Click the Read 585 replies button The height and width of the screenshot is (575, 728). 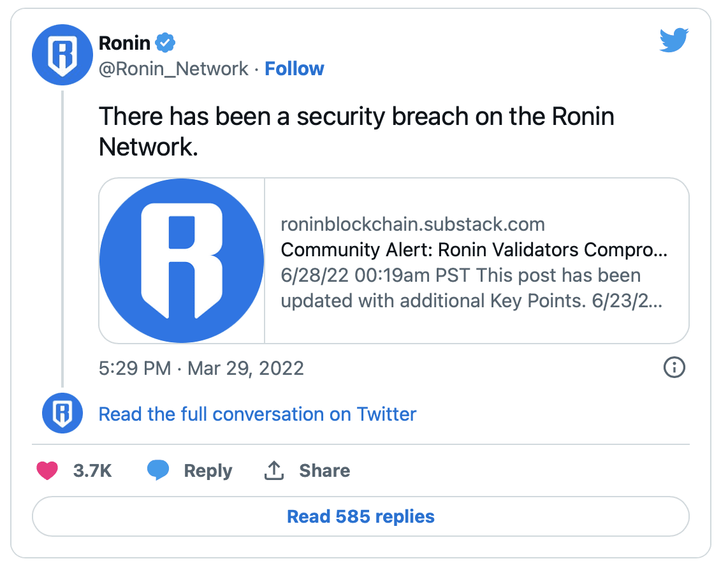click(361, 516)
